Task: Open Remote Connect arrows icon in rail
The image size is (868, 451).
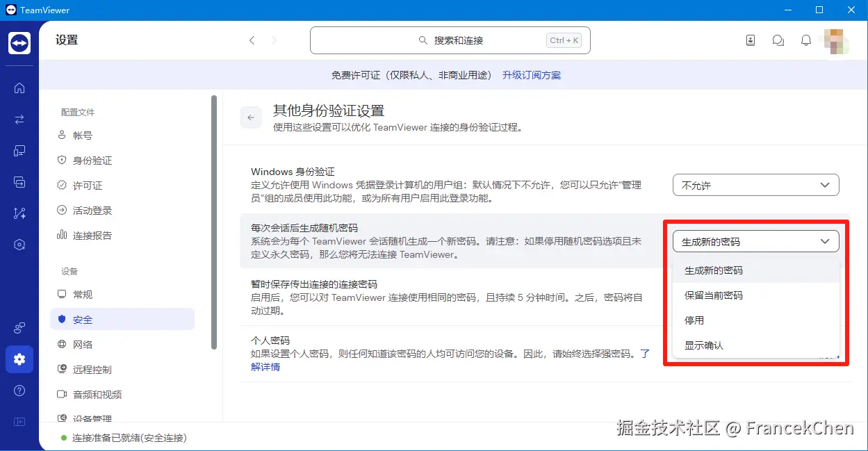Action: point(19,119)
